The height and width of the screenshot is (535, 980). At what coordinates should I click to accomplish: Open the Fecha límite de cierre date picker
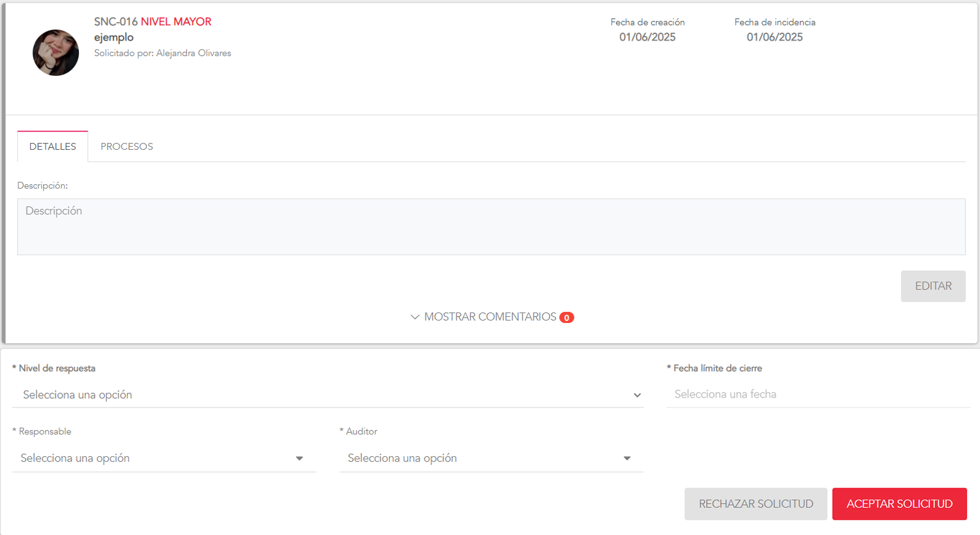(x=818, y=394)
